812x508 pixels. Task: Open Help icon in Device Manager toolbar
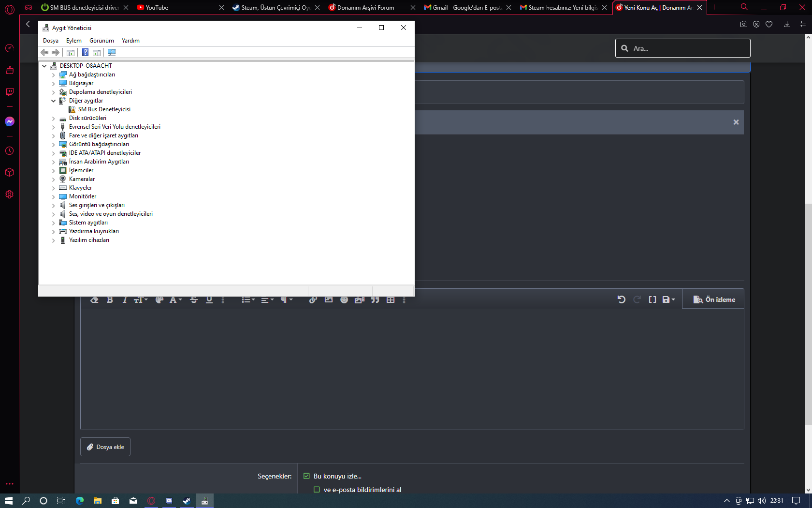85,52
